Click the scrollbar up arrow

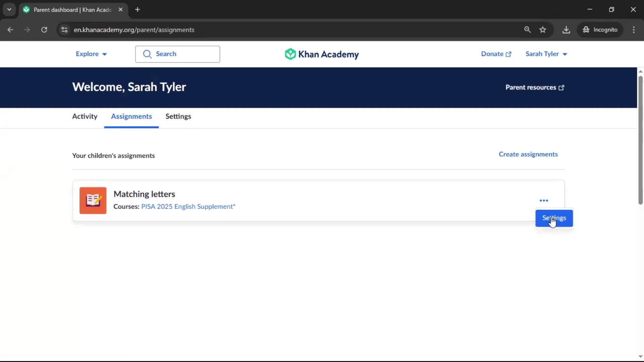tap(640, 71)
